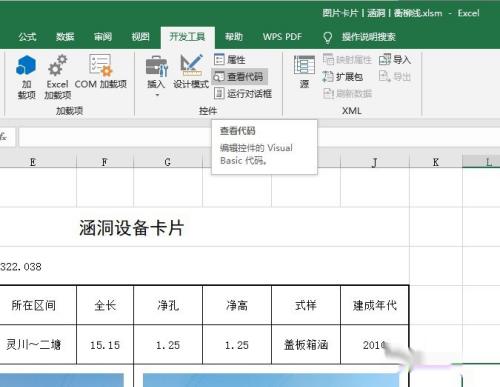Click XML 刷新数据 refresh data

(x=347, y=93)
